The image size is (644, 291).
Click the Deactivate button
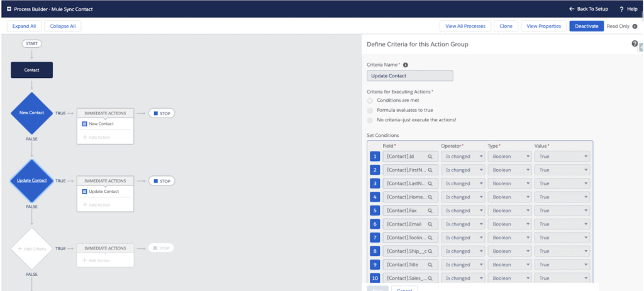[586, 26]
